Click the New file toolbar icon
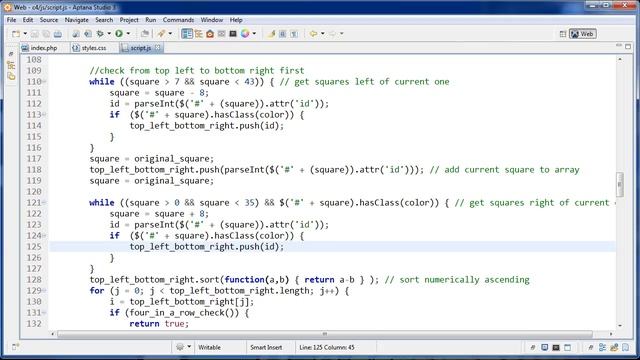This screenshot has height=360, width=640. (16, 34)
